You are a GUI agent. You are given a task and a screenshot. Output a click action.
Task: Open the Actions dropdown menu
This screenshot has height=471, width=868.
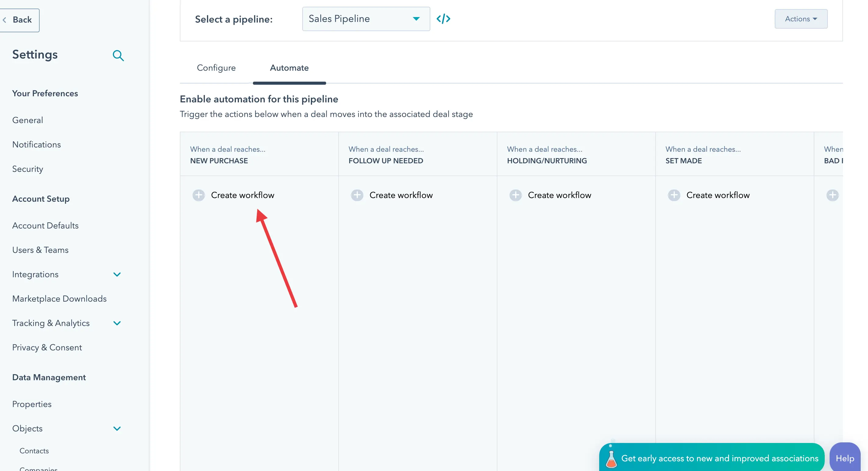coord(801,19)
